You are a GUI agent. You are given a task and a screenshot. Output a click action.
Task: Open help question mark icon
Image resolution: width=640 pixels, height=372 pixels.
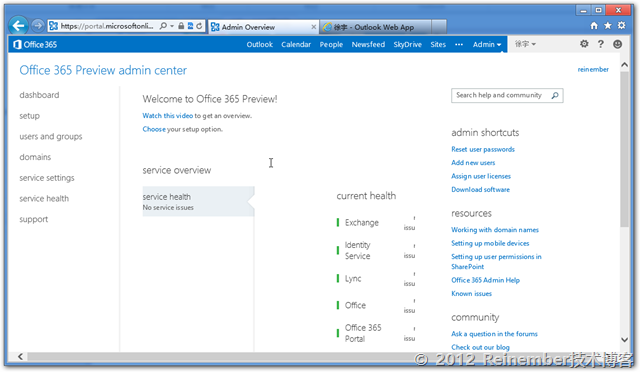click(x=600, y=44)
